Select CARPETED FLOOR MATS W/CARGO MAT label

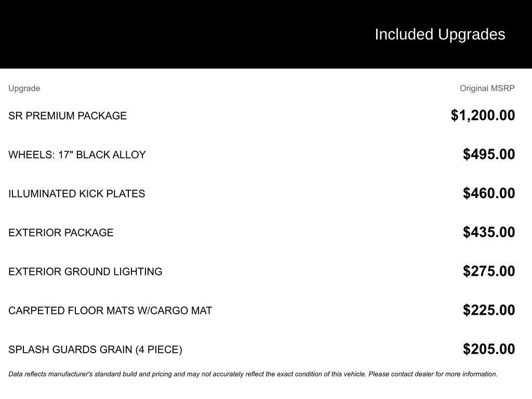(110, 311)
